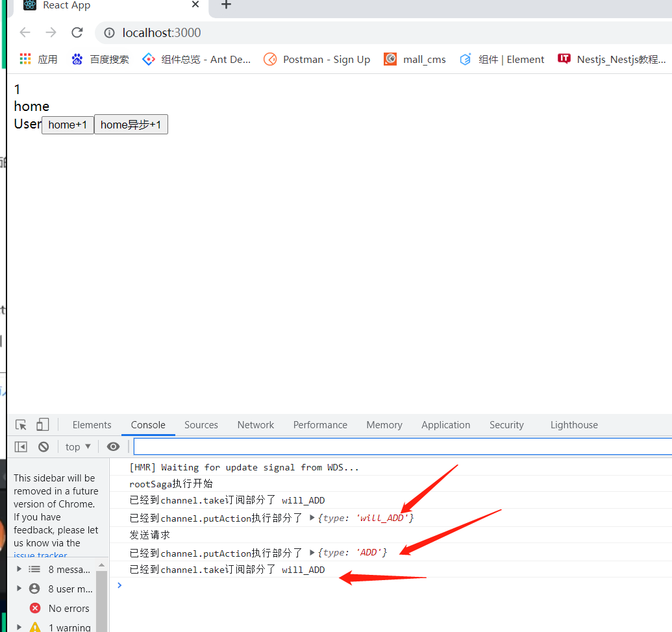
Task: Open the 组件 | Element bookmark
Action: [502, 59]
